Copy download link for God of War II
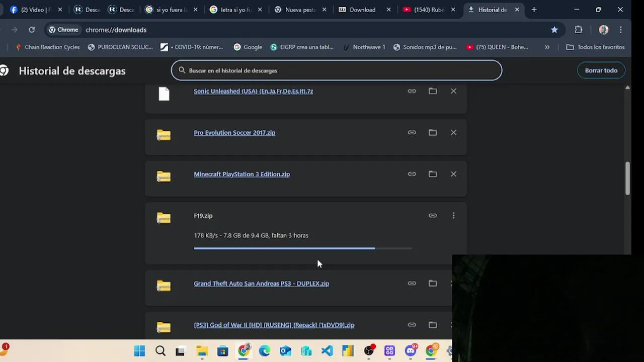 [x=412, y=325]
